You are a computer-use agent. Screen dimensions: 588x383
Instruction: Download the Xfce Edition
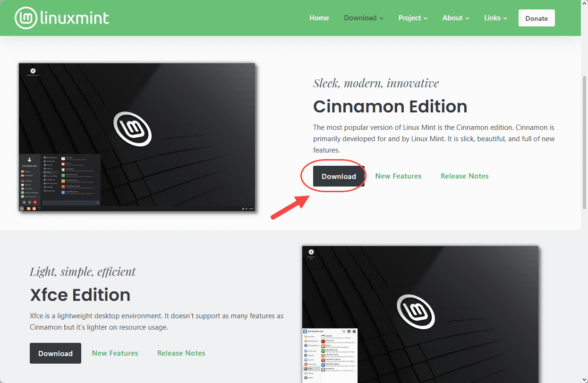tap(55, 353)
